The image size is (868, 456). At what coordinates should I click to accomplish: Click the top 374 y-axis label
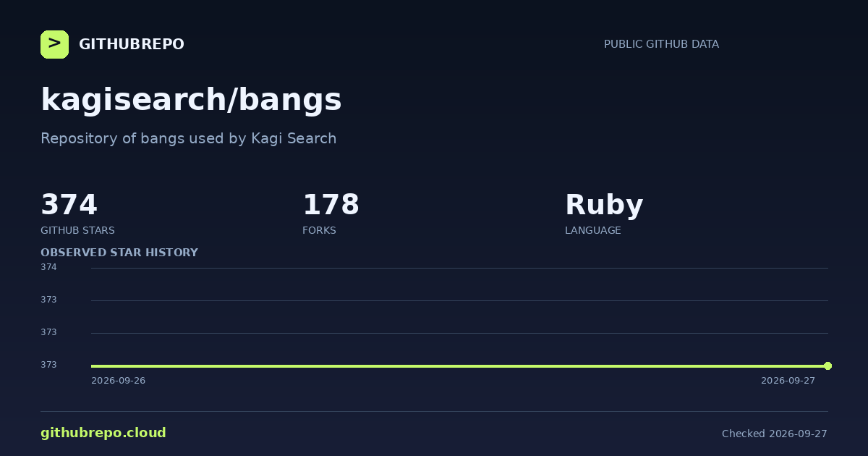(x=48, y=267)
